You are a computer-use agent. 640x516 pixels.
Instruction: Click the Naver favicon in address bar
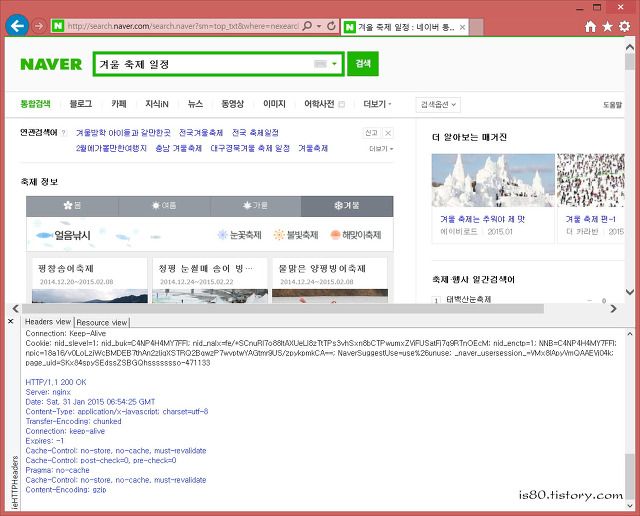(x=58, y=26)
